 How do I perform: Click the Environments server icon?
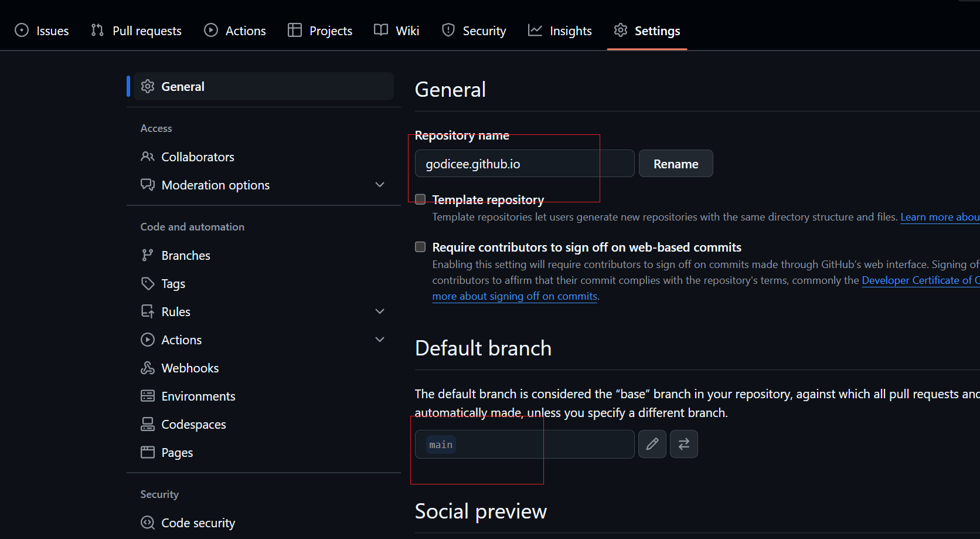pyautogui.click(x=148, y=396)
